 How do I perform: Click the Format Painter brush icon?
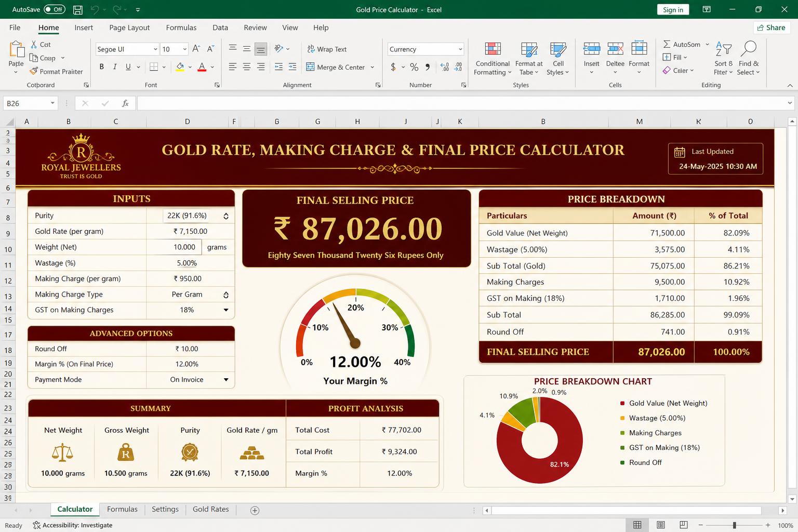click(34, 71)
